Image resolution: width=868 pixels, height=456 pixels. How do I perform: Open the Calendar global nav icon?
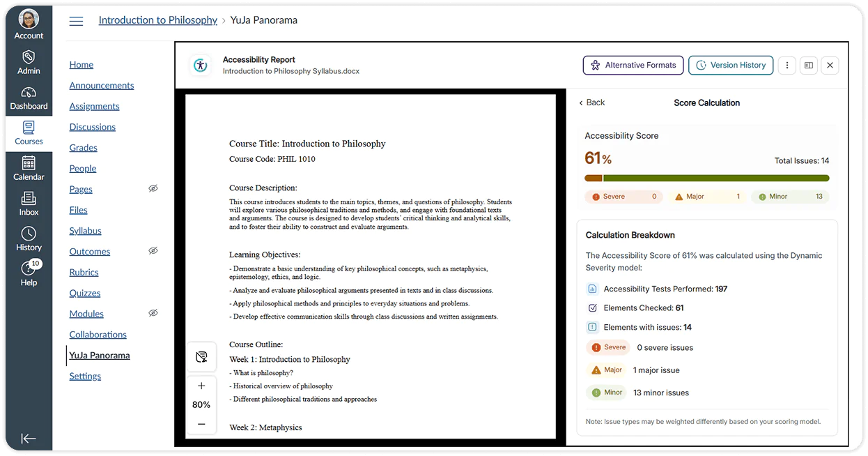(29, 163)
